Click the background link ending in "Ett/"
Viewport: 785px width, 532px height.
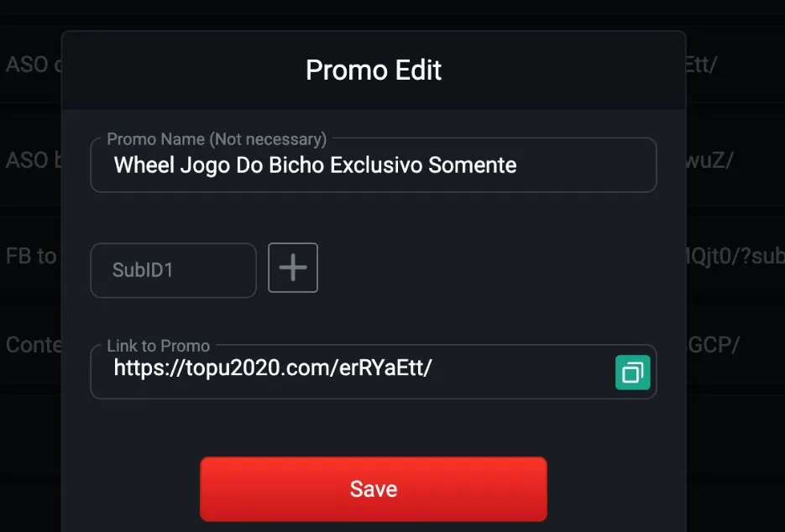coord(702,65)
